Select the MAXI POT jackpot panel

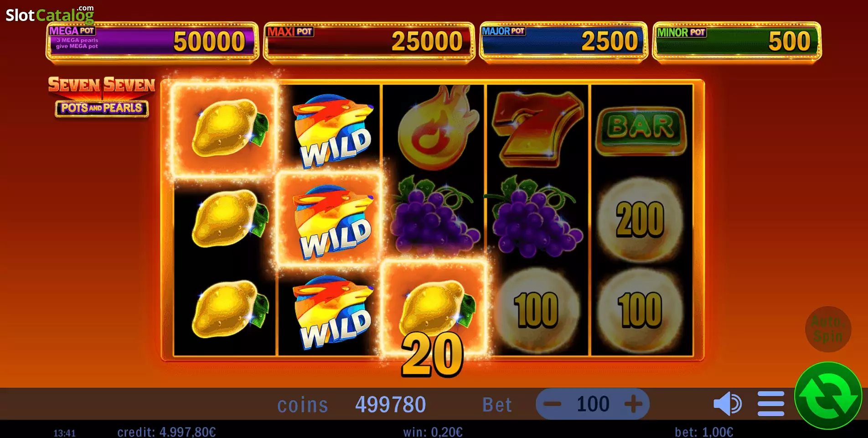click(x=369, y=41)
